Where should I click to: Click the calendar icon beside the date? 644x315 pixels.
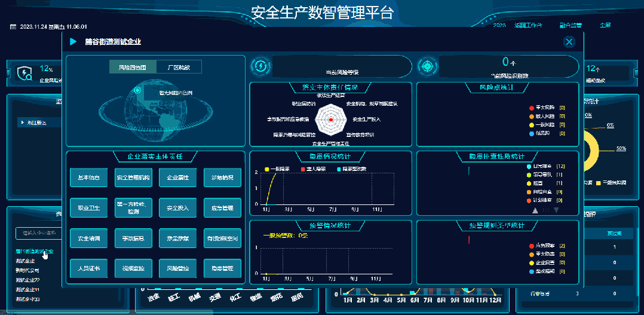click(13, 27)
